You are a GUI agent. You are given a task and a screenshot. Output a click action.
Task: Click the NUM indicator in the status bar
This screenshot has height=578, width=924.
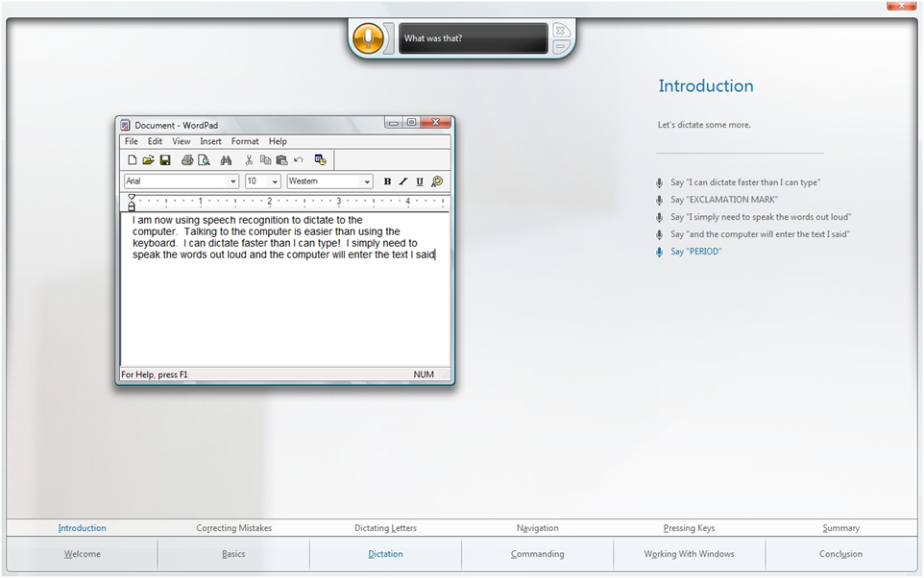tap(424, 374)
